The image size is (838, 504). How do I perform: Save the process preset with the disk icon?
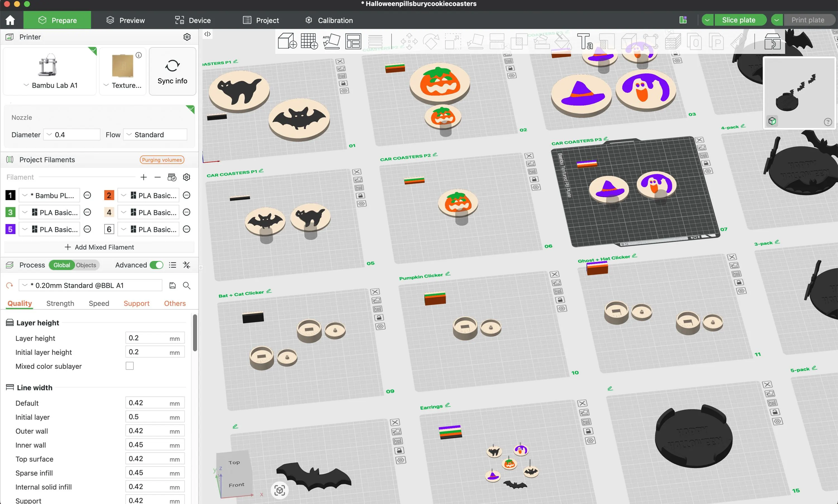tap(173, 285)
